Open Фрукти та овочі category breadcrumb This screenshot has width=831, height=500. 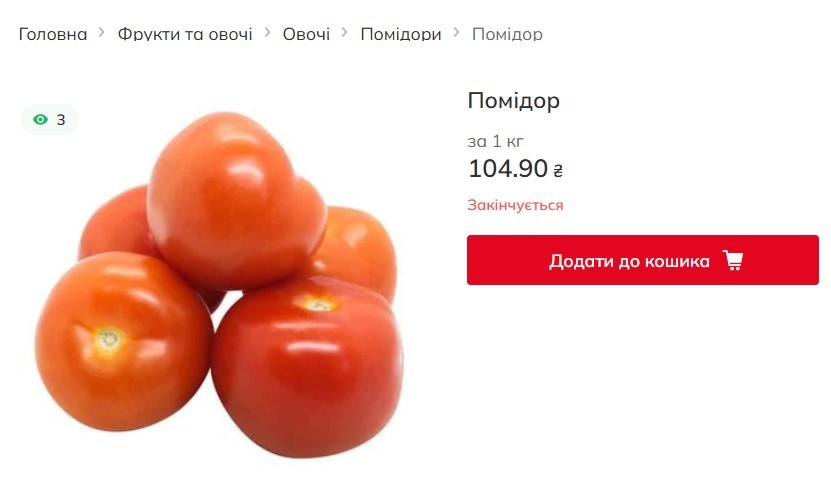[184, 34]
